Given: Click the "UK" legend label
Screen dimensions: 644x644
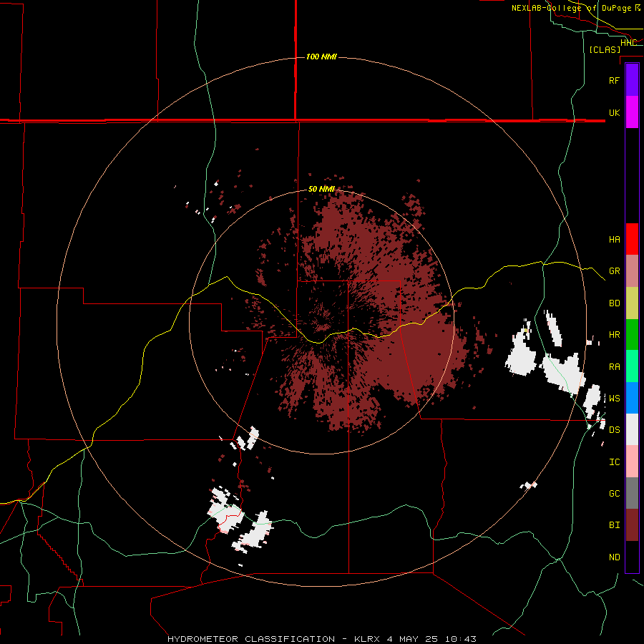Looking at the screenshot, I should pyautogui.click(x=614, y=112).
